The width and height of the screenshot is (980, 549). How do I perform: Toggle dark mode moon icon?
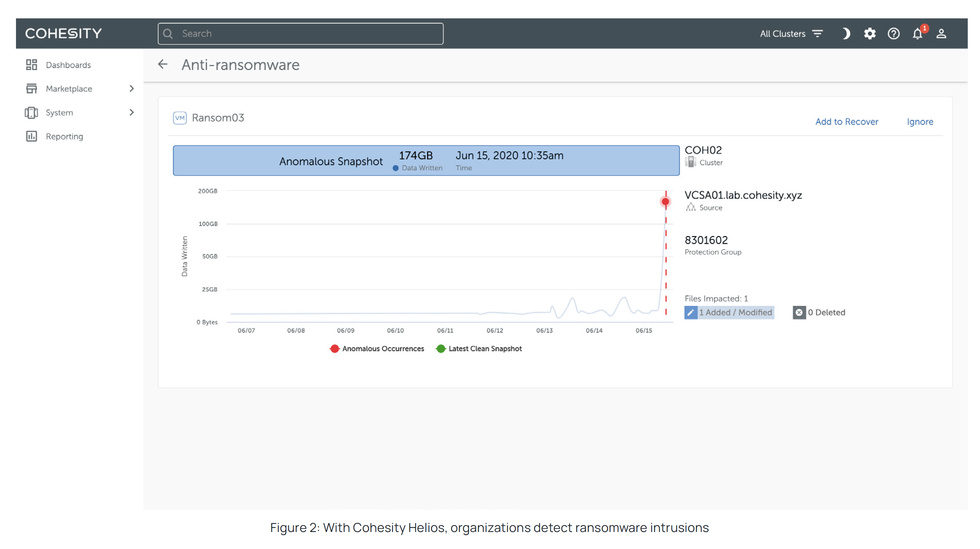(x=845, y=33)
